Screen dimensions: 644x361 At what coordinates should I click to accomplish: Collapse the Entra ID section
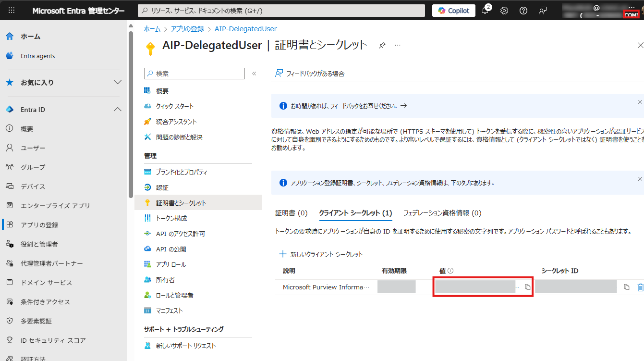[x=63, y=110]
